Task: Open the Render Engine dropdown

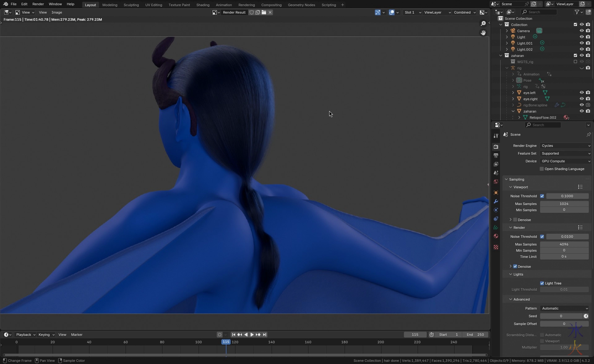Action: [x=566, y=146]
